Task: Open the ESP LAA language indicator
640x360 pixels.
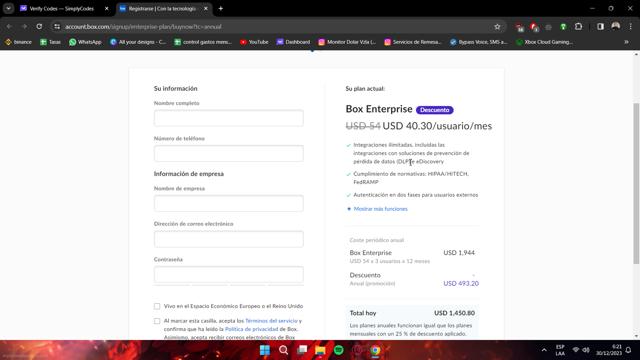Action: coord(560,350)
